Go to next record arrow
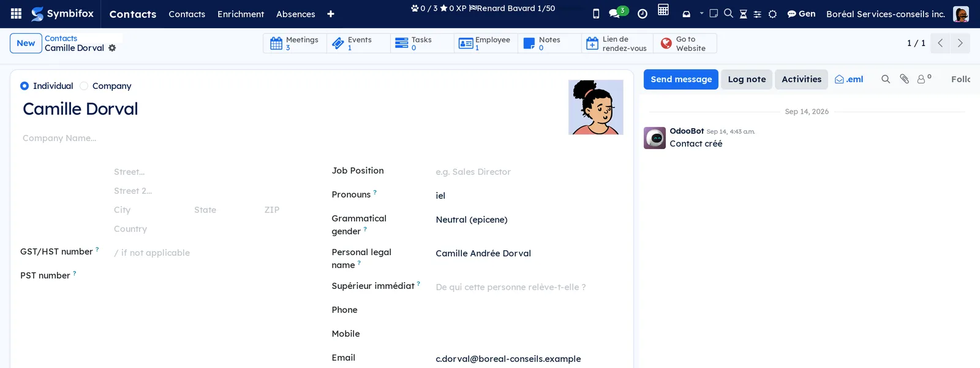The width and height of the screenshot is (980, 368). 960,43
